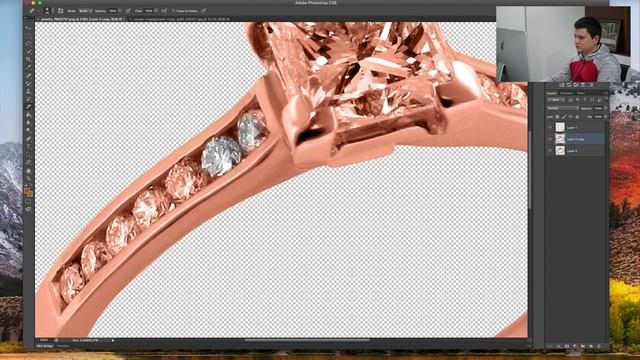Select the Hand tool
Image resolution: width=640 pixels, height=360 pixels.
click(29, 171)
